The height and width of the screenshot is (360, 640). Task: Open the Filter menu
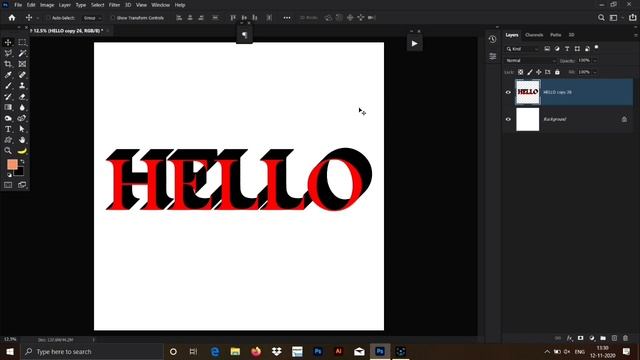coord(114,5)
